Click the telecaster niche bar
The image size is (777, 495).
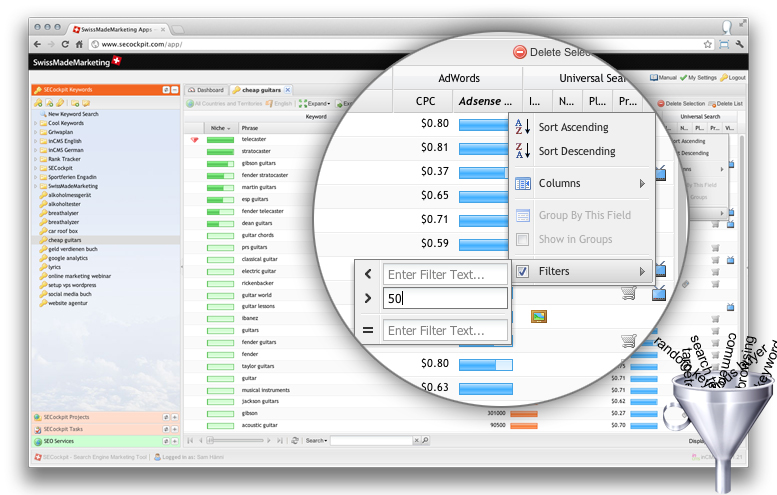tap(220, 140)
